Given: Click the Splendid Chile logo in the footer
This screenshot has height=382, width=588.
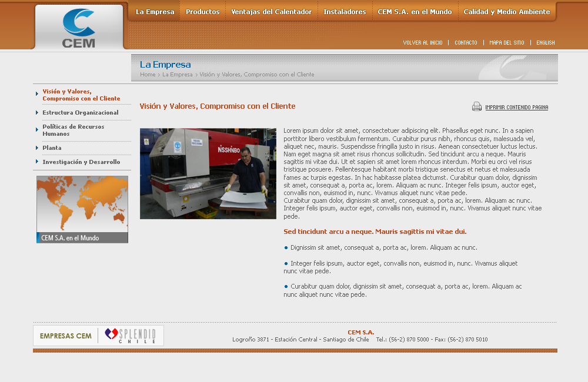Looking at the screenshot, I should (x=131, y=336).
